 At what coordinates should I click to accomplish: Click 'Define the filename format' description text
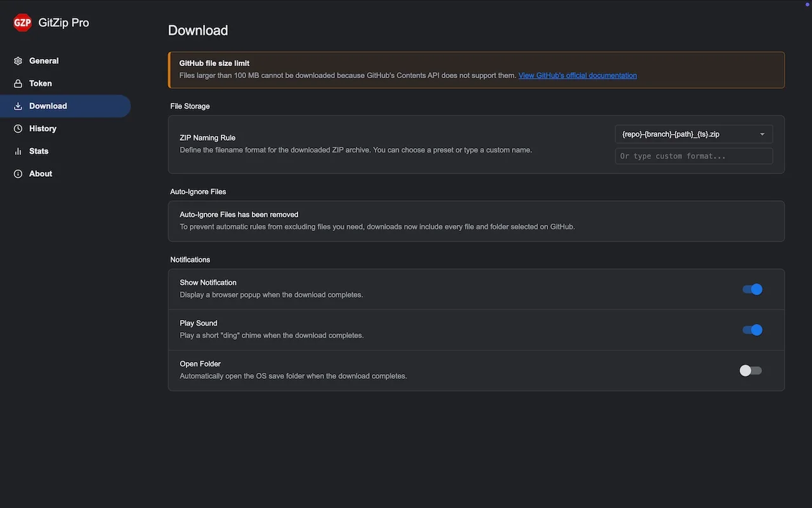coord(356,150)
